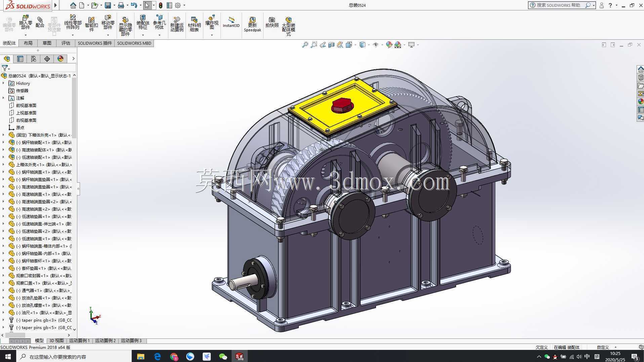This screenshot has width=644, height=362.
Task: Select the Mate (配合) tool
Action: (40, 22)
